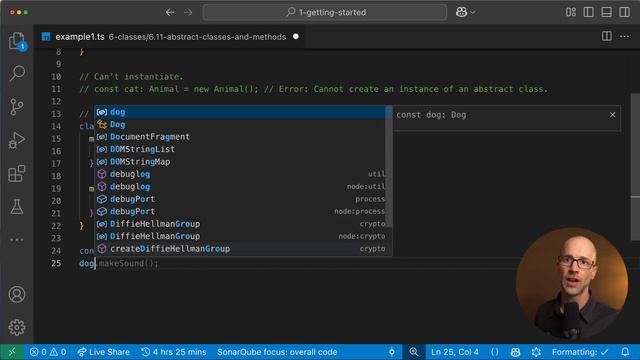The width and height of the screenshot is (640, 360).
Task: Click the Animal abstract class error comment on line 11
Action: 313,89
